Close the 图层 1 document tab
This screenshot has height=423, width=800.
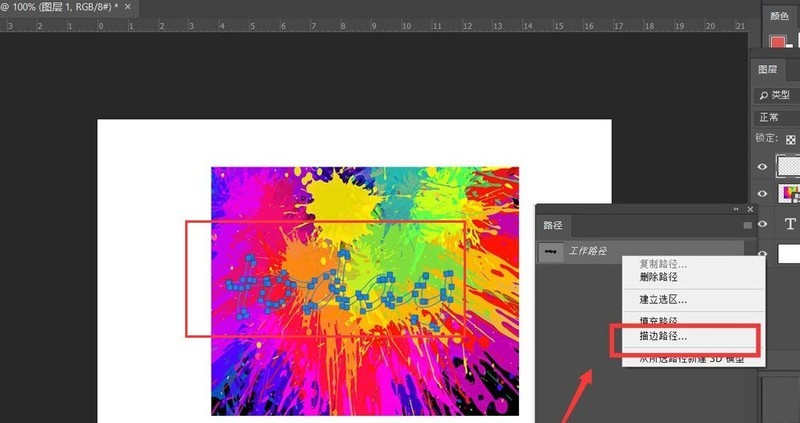[128, 7]
